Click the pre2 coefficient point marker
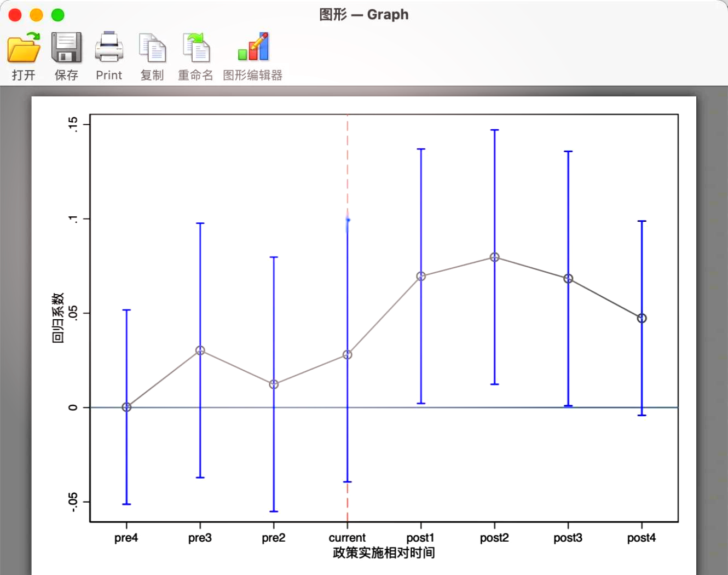This screenshot has width=728, height=575. coord(274,384)
